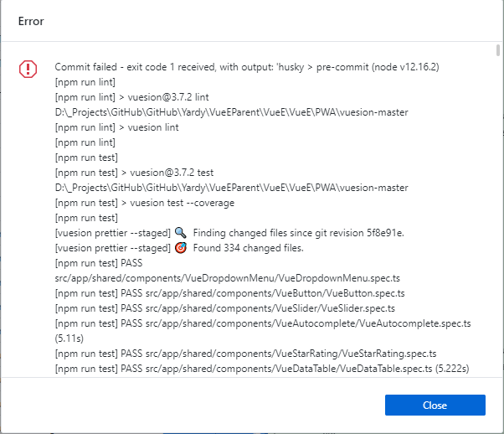Click the red error alert icon
This screenshot has width=504, height=434.
pyautogui.click(x=28, y=70)
